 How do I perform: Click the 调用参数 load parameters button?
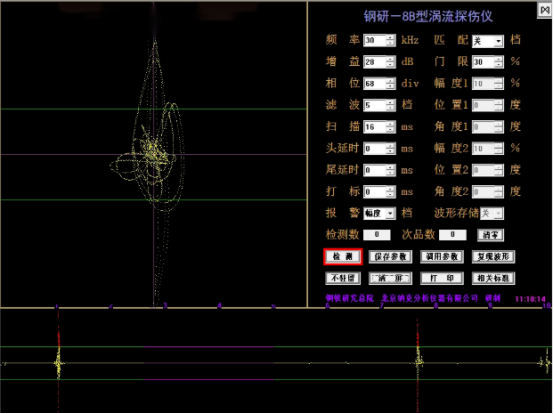[442, 257]
